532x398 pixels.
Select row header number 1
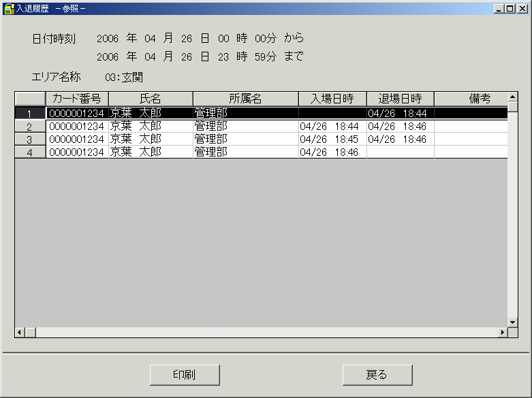[x=30, y=113]
